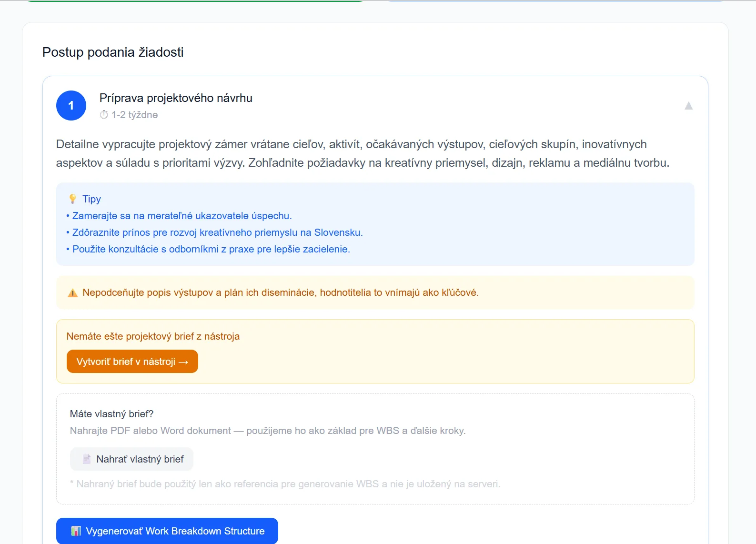This screenshot has width=756, height=544.
Task: Click the 'Detailne vypracujte projektový zámer' description paragraph
Action: [x=363, y=153]
